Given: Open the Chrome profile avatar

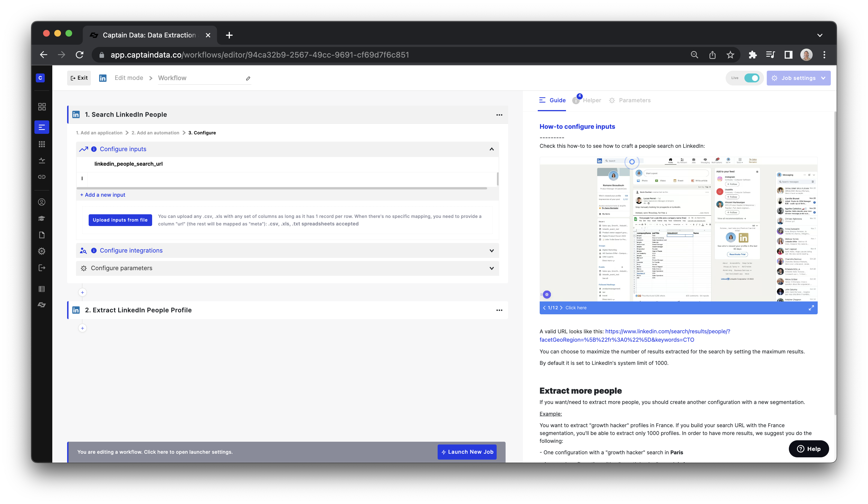Looking at the screenshot, I should tap(806, 55).
